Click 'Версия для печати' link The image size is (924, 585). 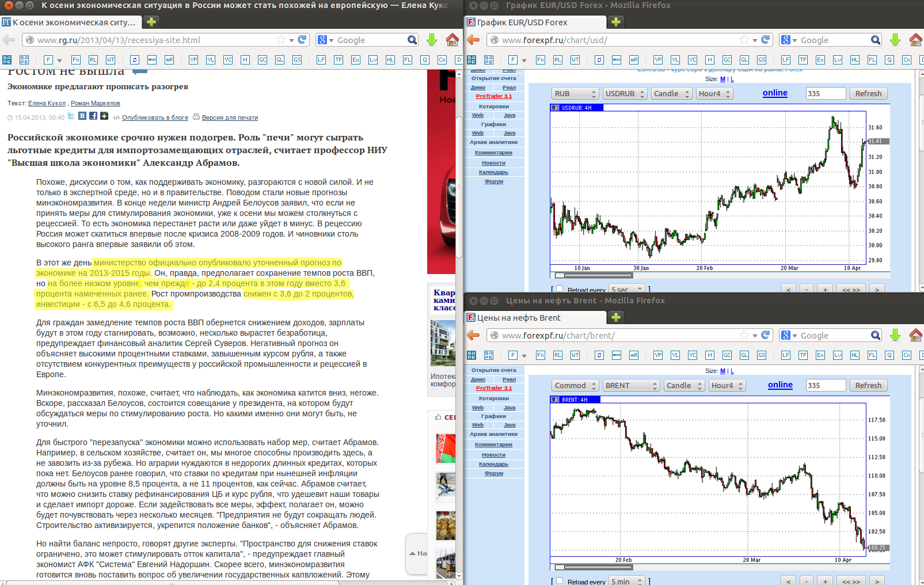(x=230, y=117)
